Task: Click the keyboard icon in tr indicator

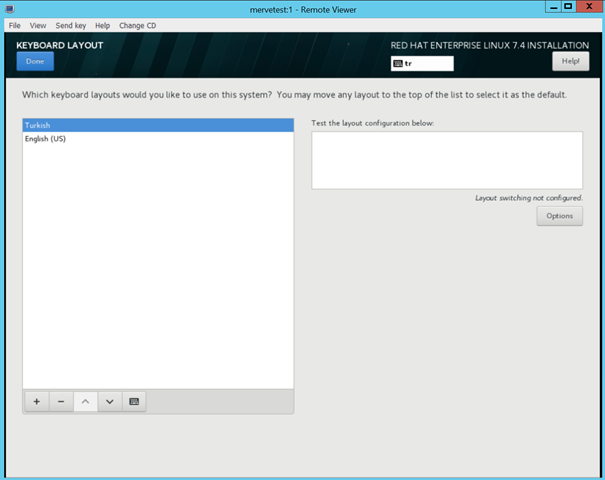Action: 398,63
